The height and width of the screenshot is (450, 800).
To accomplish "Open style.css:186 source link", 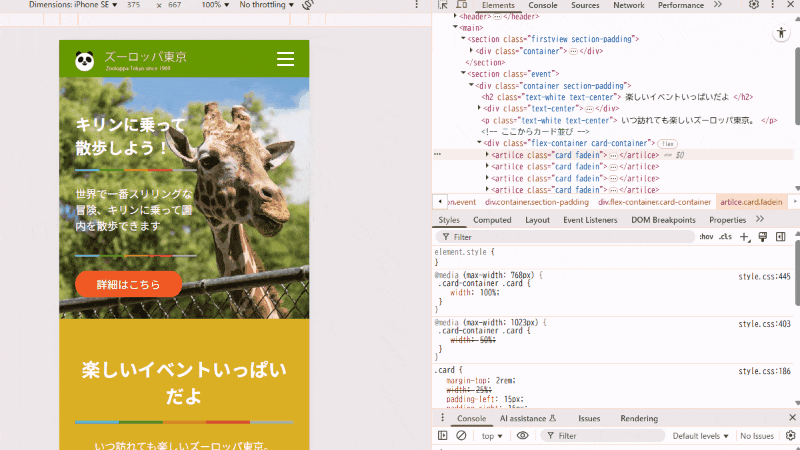I will pyautogui.click(x=764, y=371).
